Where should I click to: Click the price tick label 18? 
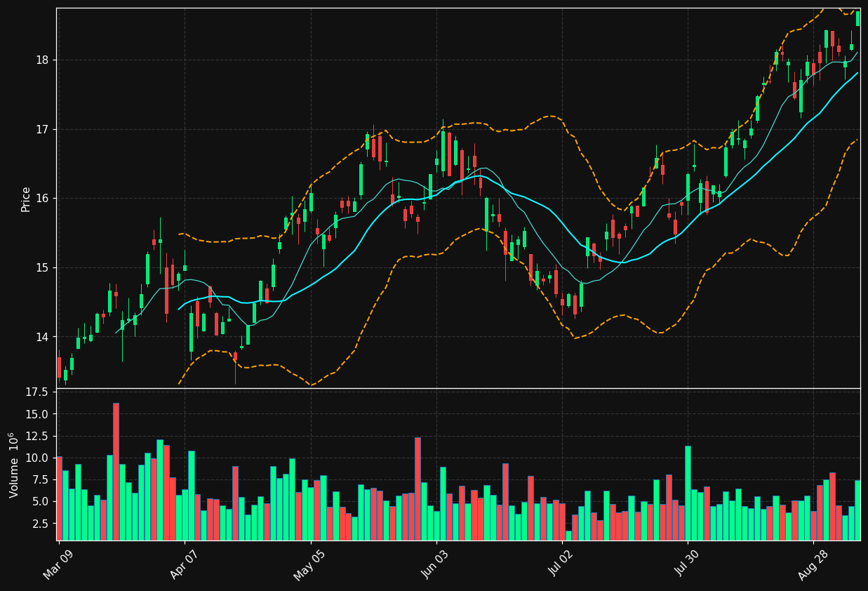(x=42, y=60)
